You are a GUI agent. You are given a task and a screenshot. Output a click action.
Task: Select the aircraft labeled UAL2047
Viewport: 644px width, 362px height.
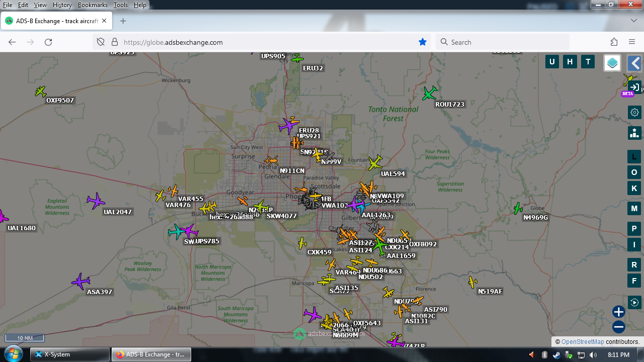click(x=95, y=201)
